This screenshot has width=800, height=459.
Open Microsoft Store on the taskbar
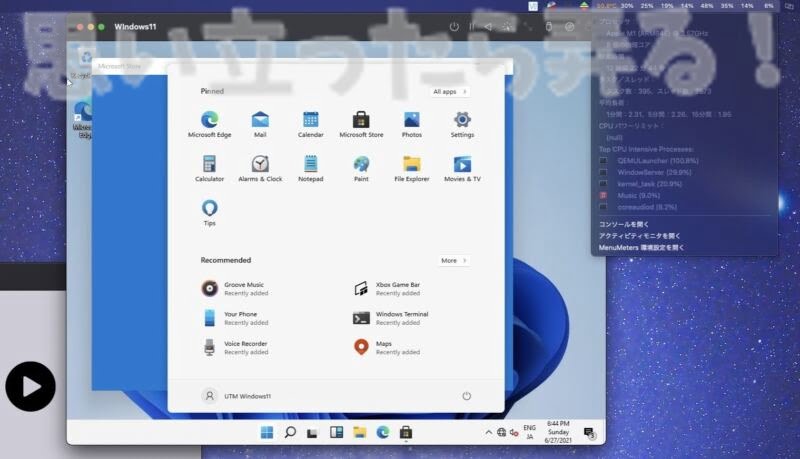coord(406,432)
